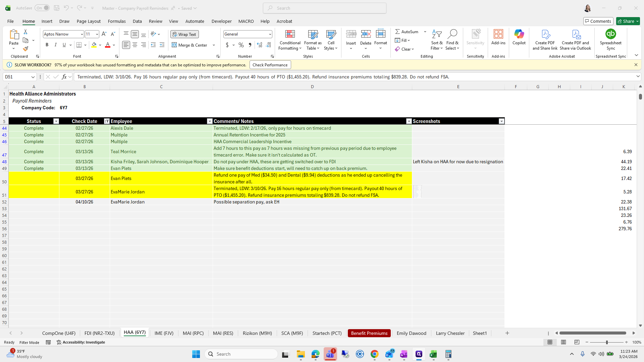644x362 pixels.
Task: Open the Font name dropdown
Action: coord(82,34)
